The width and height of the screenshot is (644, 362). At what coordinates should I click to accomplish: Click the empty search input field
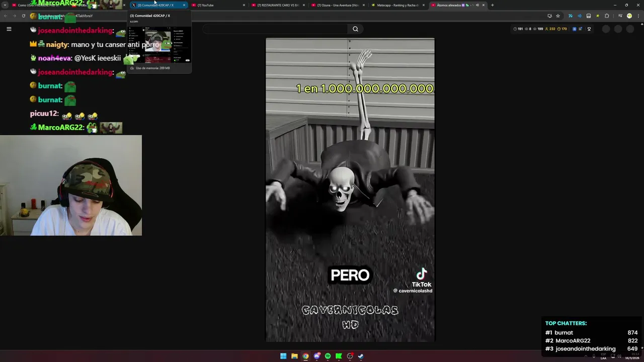pos(276,29)
